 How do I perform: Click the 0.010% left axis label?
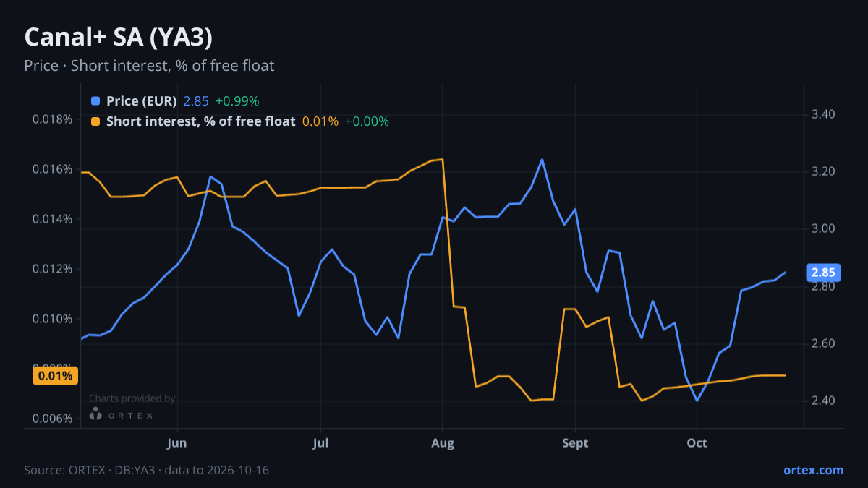(52, 319)
